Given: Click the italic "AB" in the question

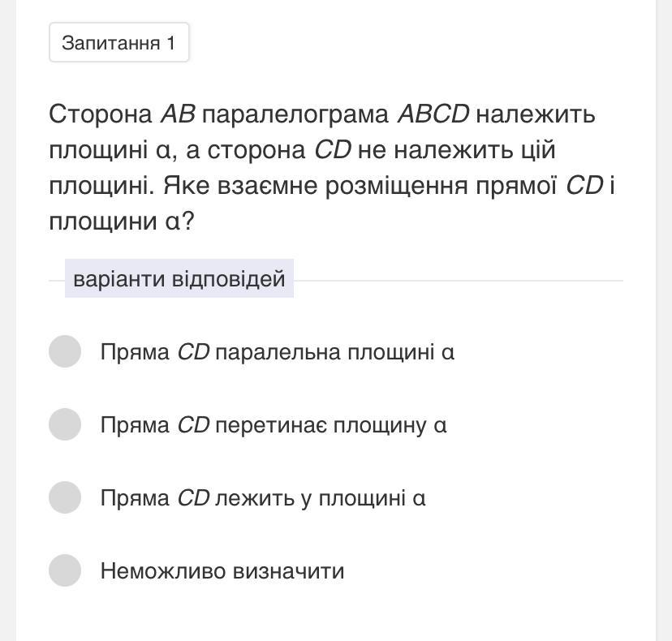Looking at the screenshot, I should pos(178,114).
